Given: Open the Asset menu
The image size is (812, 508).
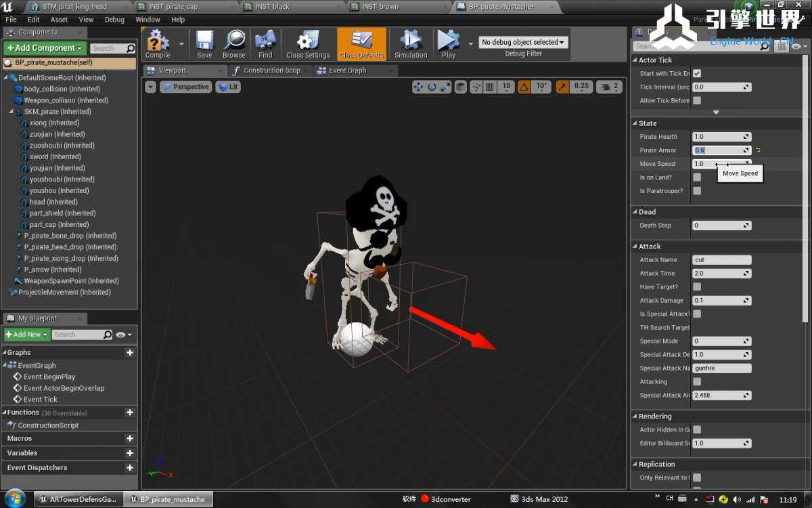Looking at the screenshot, I should pyautogui.click(x=59, y=20).
